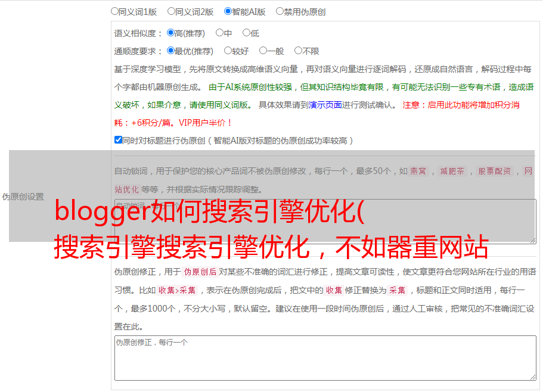Click the 收集>采集 example rule tag
Viewport: 543px width, 392px height.
177,290
